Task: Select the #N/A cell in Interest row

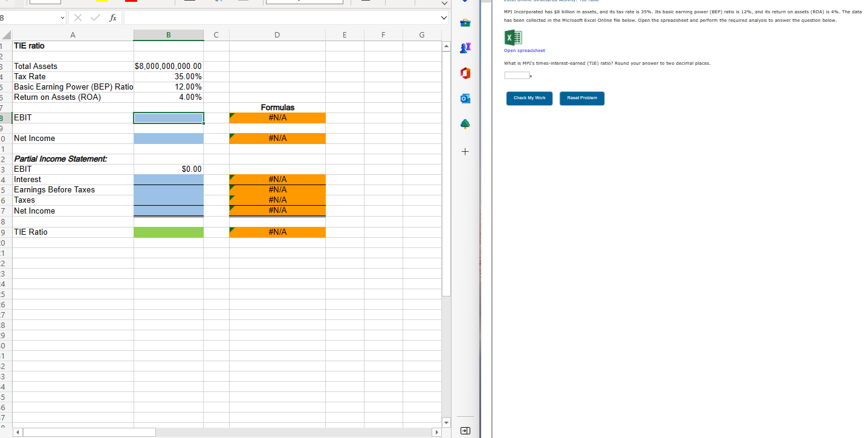Action: (277, 179)
